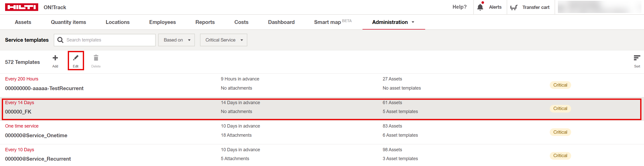The image size is (644, 166).
Task: Open the Smart map BETA tab
Action: tap(332, 22)
